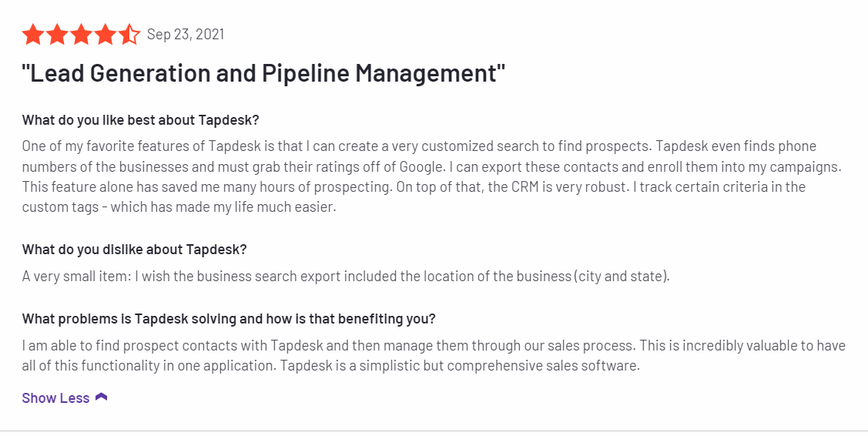Click the third orange rating star
868x436 pixels.
(x=81, y=35)
